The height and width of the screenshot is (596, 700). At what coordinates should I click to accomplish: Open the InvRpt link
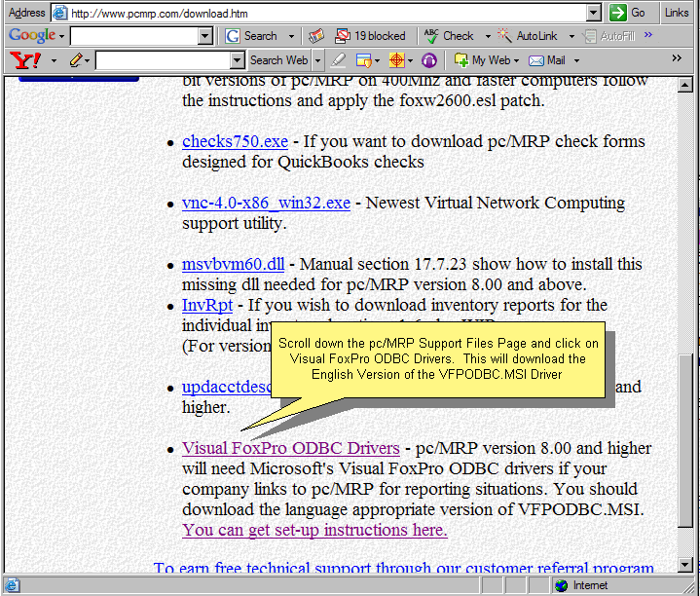click(x=207, y=306)
